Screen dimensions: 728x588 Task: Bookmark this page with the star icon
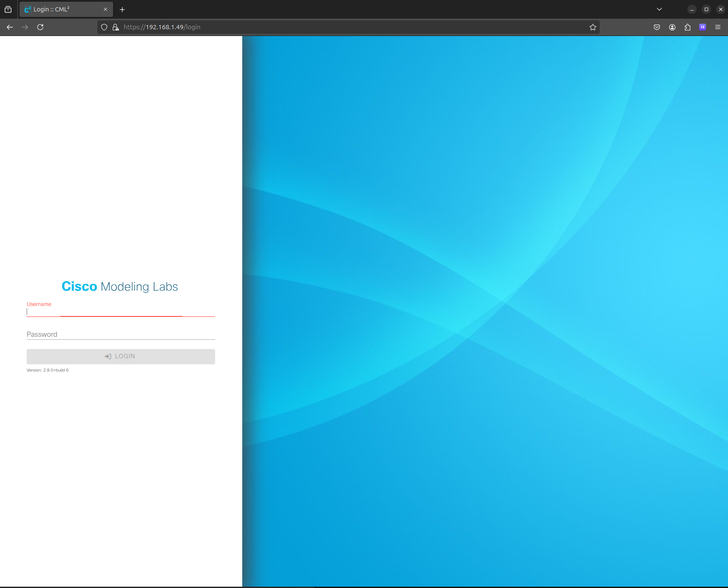[593, 27]
